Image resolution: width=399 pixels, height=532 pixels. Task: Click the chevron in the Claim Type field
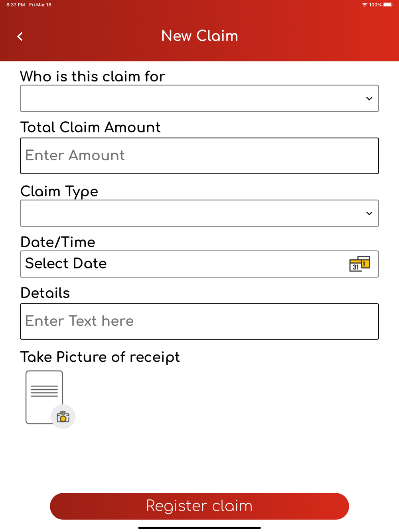coord(369,213)
